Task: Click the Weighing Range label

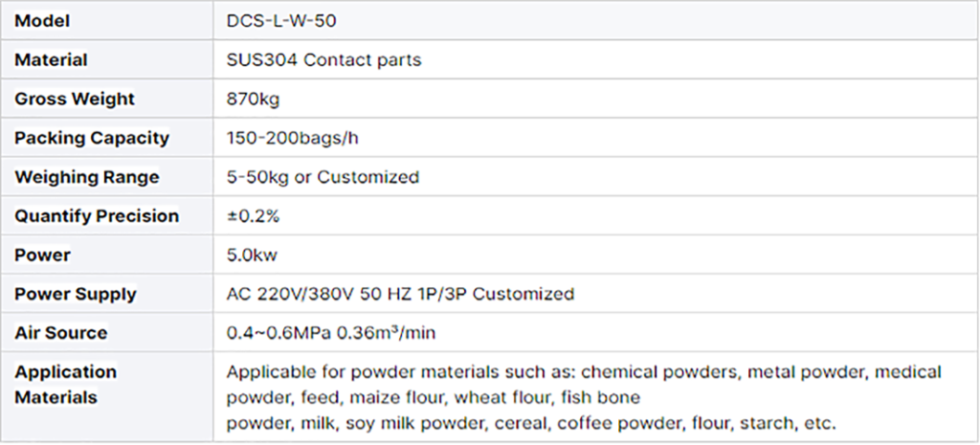Action: click(x=87, y=177)
